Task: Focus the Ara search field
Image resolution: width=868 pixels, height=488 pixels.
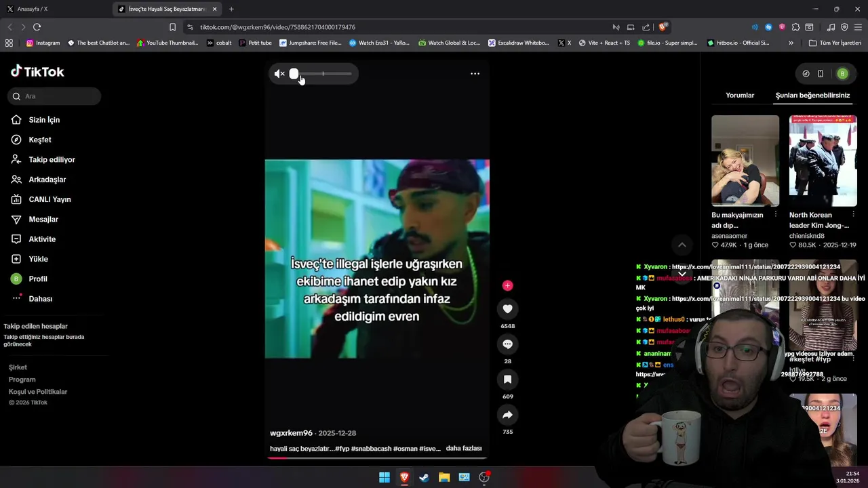Action: (x=55, y=96)
